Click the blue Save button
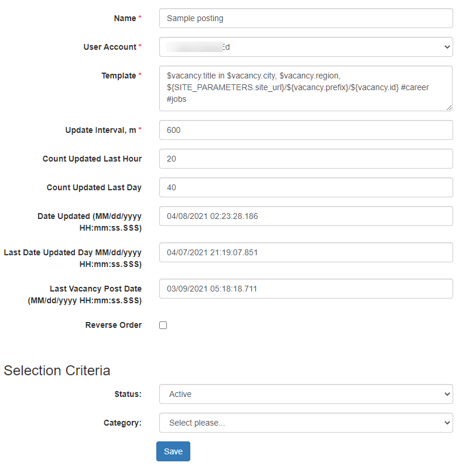Image resolution: width=476 pixels, height=466 pixels. 173,451
